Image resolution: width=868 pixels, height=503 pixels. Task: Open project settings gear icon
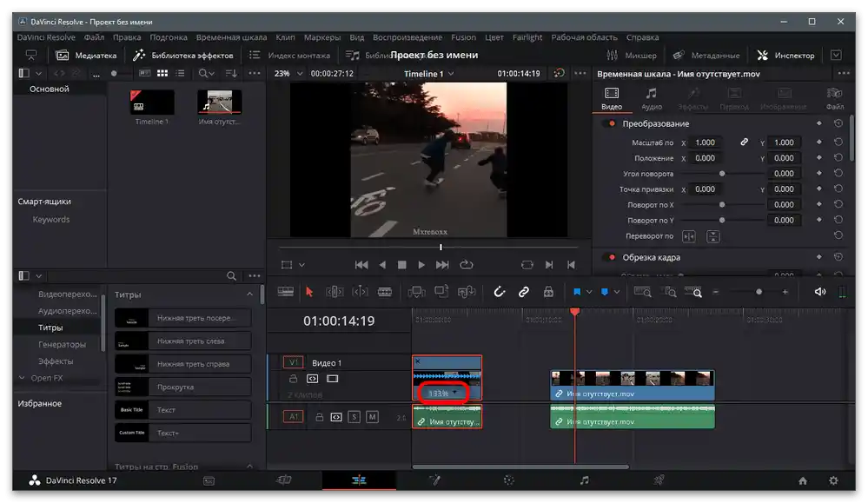click(x=833, y=480)
